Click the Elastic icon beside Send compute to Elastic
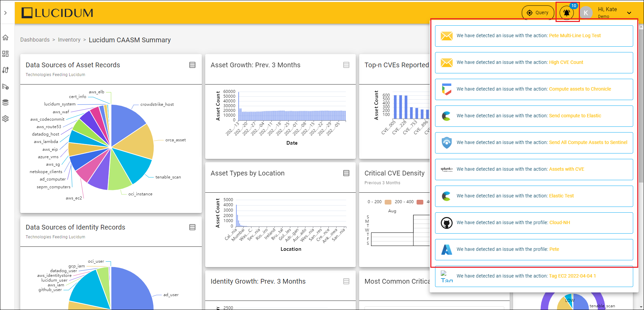Screen dimensions: 644x310 tap(447, 116)
